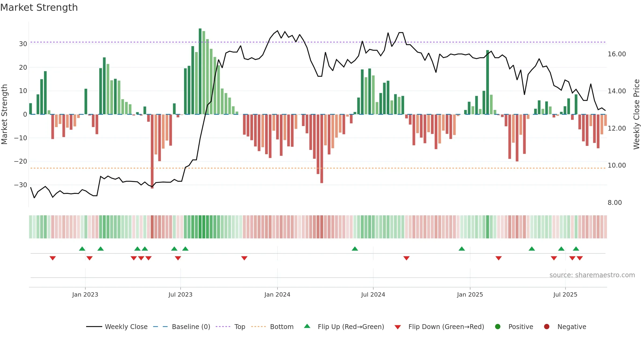
Task: Click the 10.00 price axis tick
Action: (x=617, y=165)
